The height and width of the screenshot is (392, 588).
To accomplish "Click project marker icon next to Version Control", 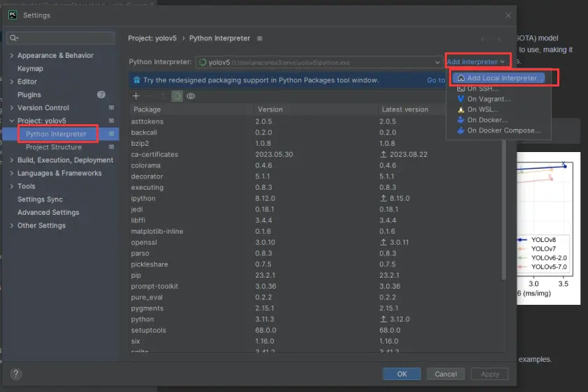I will point(111,107).
